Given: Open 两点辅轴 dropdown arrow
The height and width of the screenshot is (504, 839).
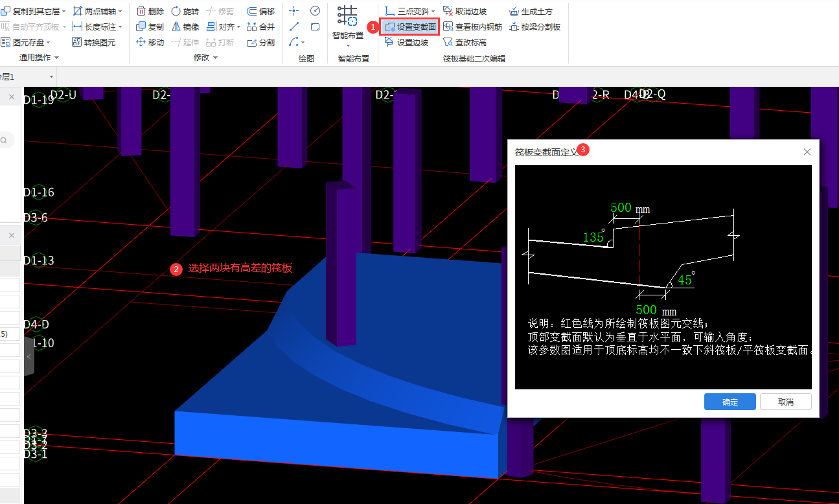Looking at the screenshot, I should 120,12.
